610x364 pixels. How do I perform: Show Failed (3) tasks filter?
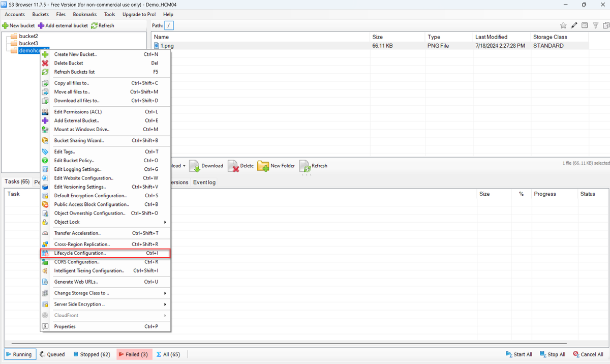point(133,354)
